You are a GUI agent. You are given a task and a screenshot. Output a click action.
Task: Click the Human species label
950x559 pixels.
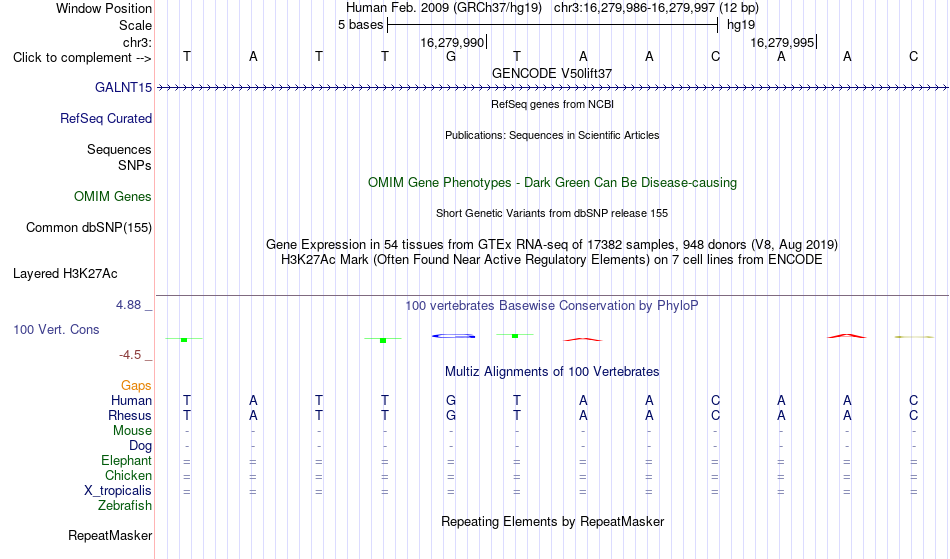(131, 400)
